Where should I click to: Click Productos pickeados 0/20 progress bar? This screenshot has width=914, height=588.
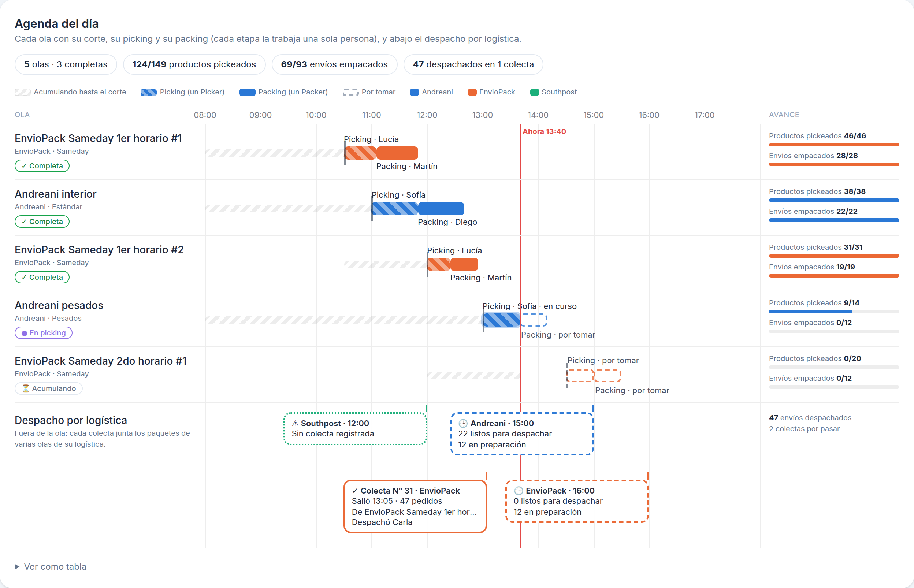tap(834, 368)
